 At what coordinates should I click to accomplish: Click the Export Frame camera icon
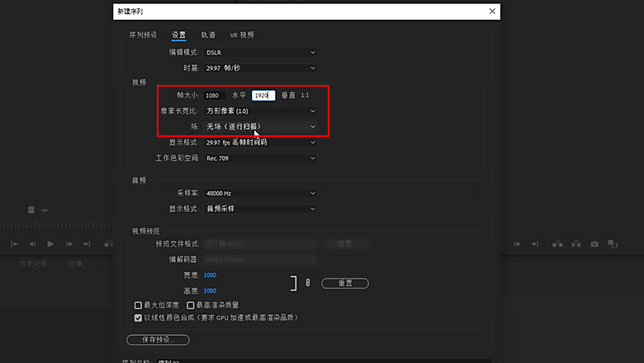[594, 244]
